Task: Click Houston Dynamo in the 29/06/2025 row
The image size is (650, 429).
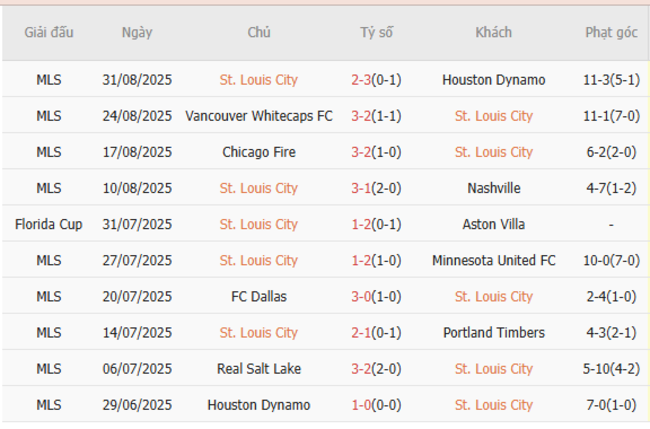Action: [259, 405]
